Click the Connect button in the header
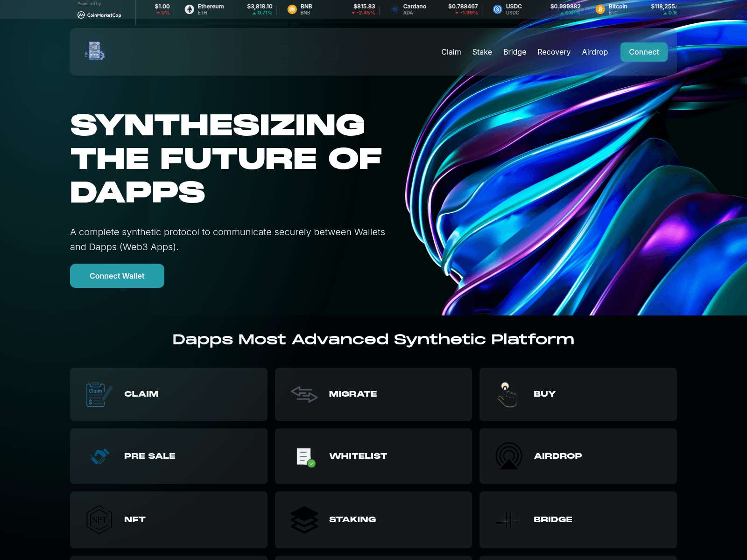747x560 pixels. pos(644,52)
